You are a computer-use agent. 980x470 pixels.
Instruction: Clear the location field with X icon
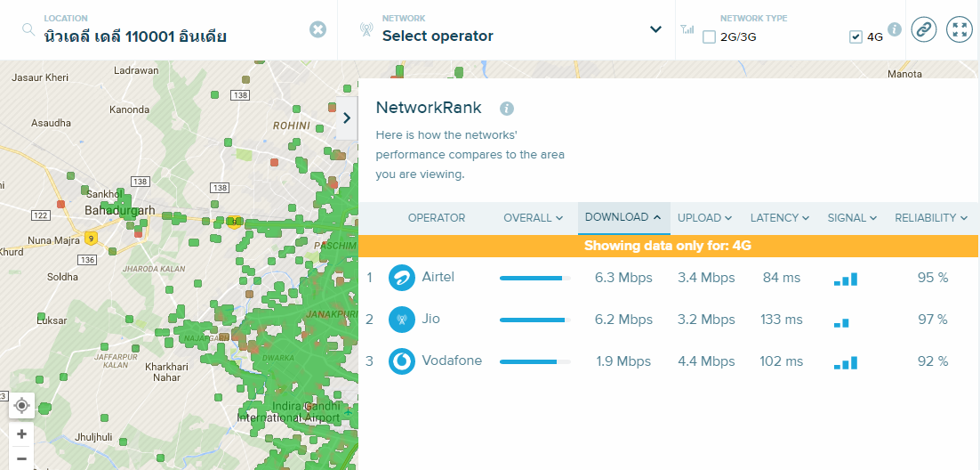coord(318,29)
